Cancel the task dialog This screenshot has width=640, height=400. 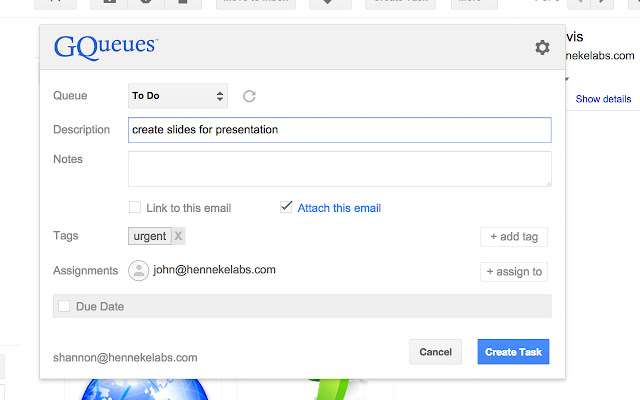(x=435, y=352)
